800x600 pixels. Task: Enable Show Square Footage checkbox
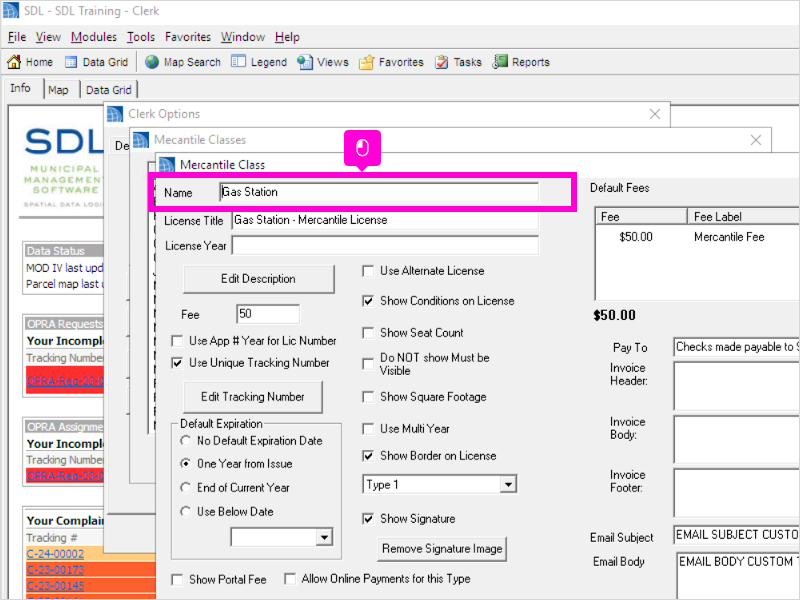coord(368,397)
